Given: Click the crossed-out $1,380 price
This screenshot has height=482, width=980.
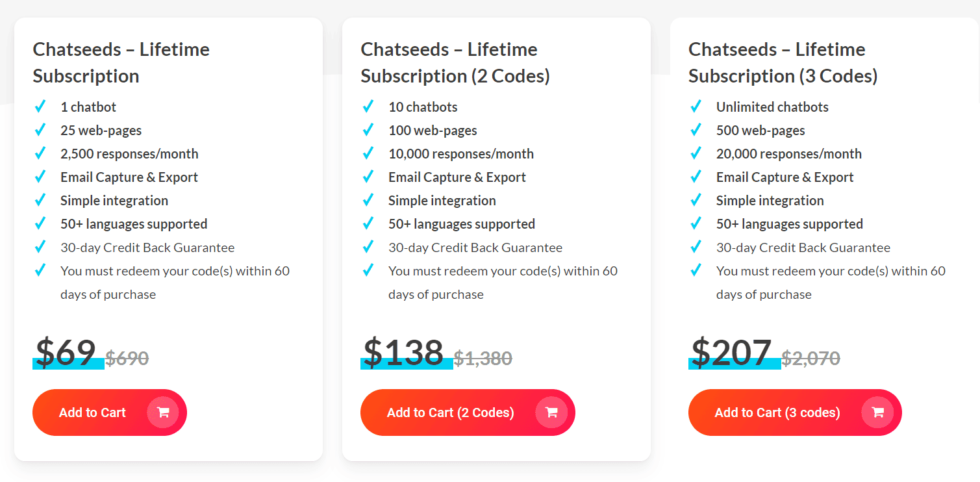Looking at the screenshot, I should click(x=484, y=358).
